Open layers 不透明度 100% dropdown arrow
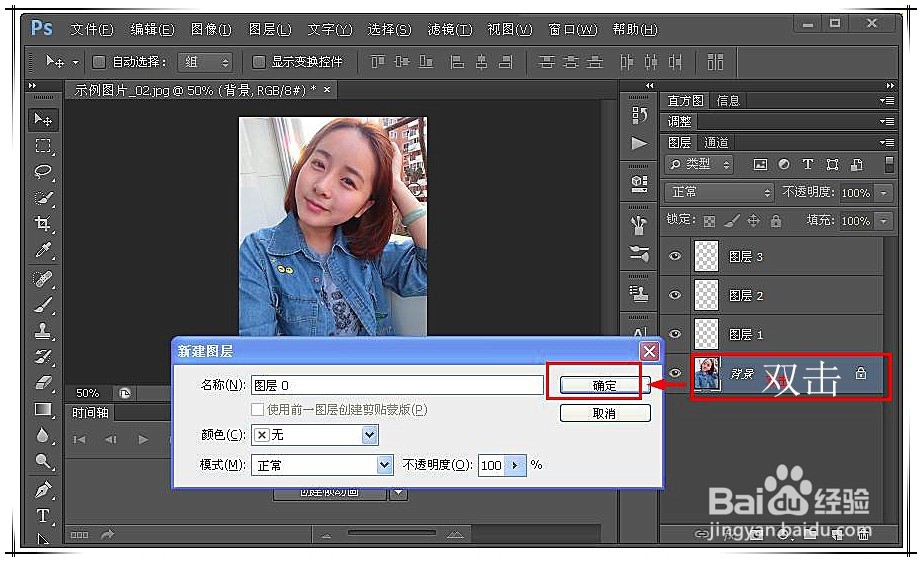 [x=884, y=193]
